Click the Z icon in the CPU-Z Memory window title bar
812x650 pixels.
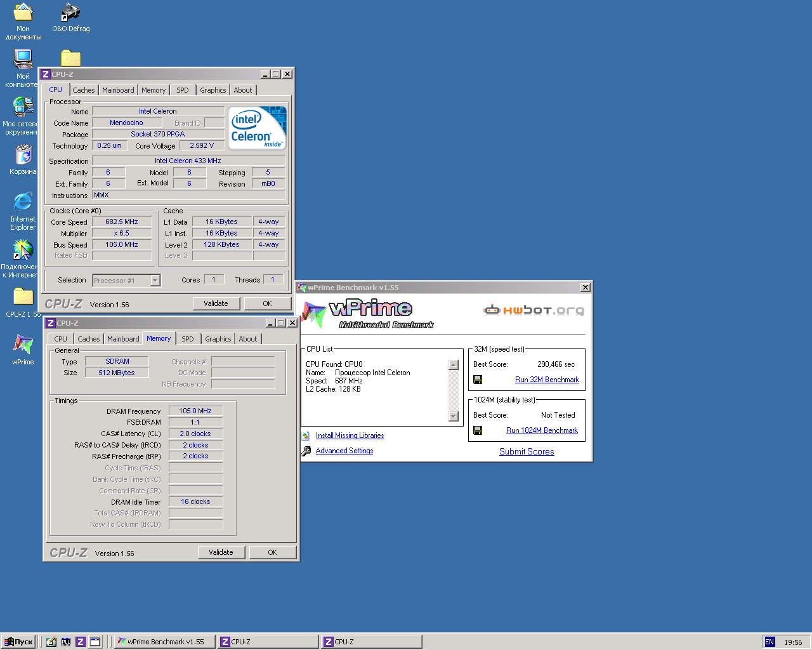coord(51,323)
